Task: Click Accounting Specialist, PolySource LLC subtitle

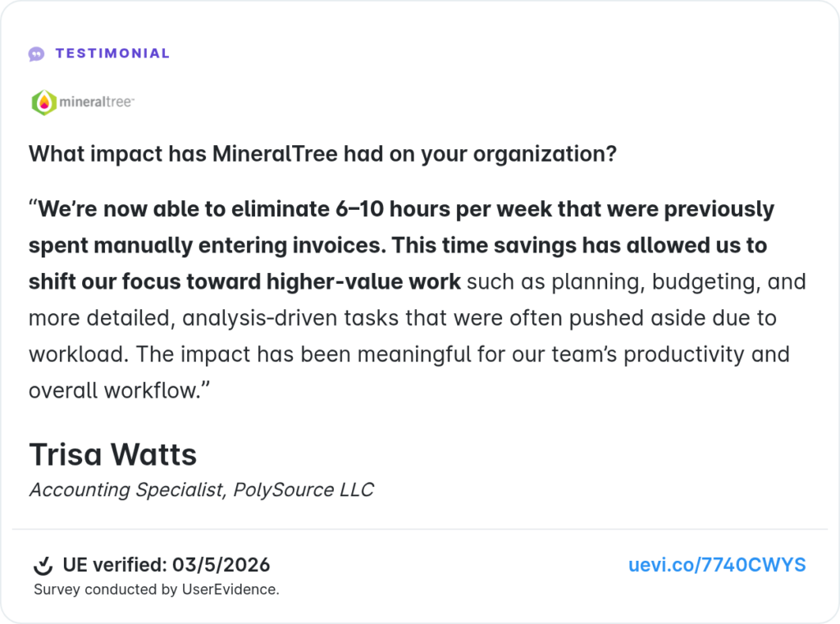Action: (202, 490)
